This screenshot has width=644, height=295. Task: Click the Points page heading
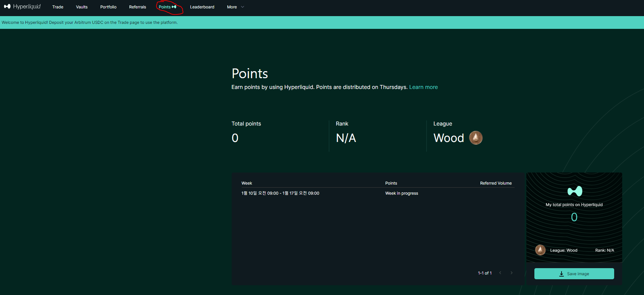coord(250,73)
